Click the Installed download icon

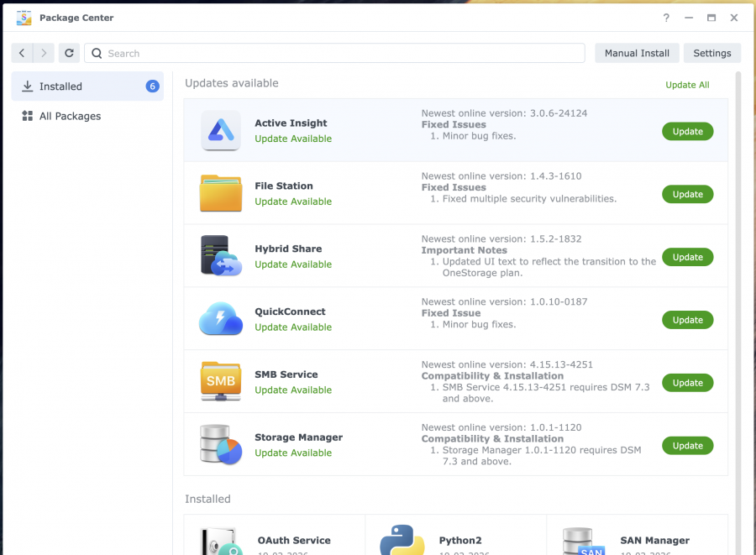(28, 86)
